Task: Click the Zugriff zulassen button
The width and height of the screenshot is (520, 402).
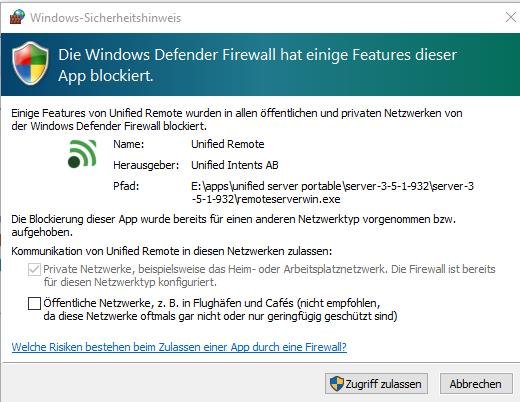Action: pyautogui.click(x=376, y=384)
